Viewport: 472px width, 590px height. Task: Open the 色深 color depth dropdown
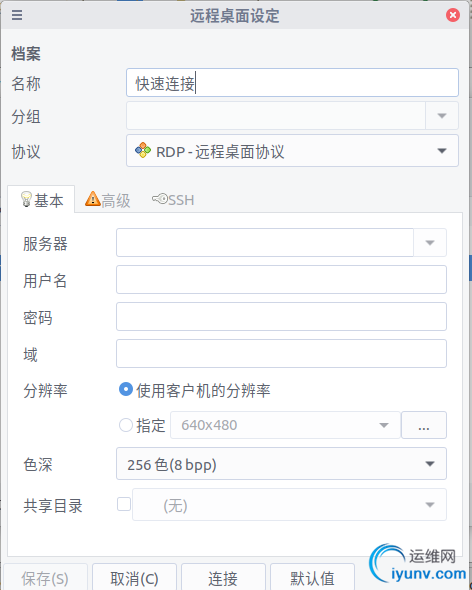tap(281, 464)
